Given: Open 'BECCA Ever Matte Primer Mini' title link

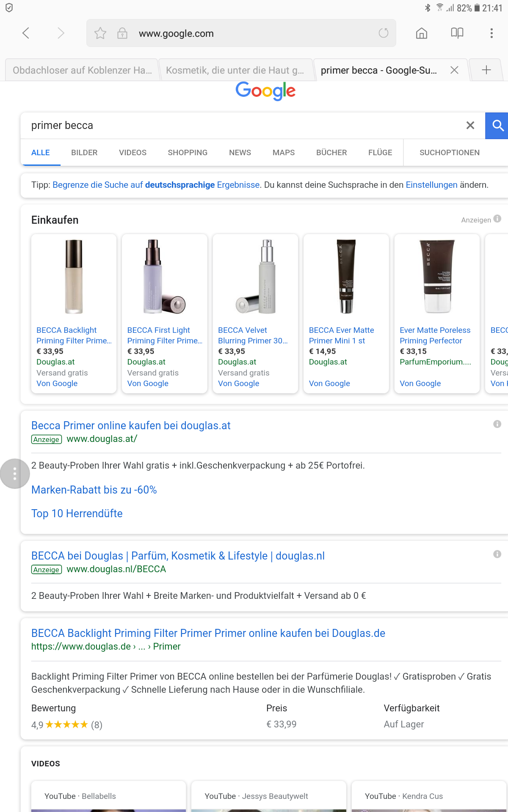Looking at the screenshot, I should click(342, 335).
